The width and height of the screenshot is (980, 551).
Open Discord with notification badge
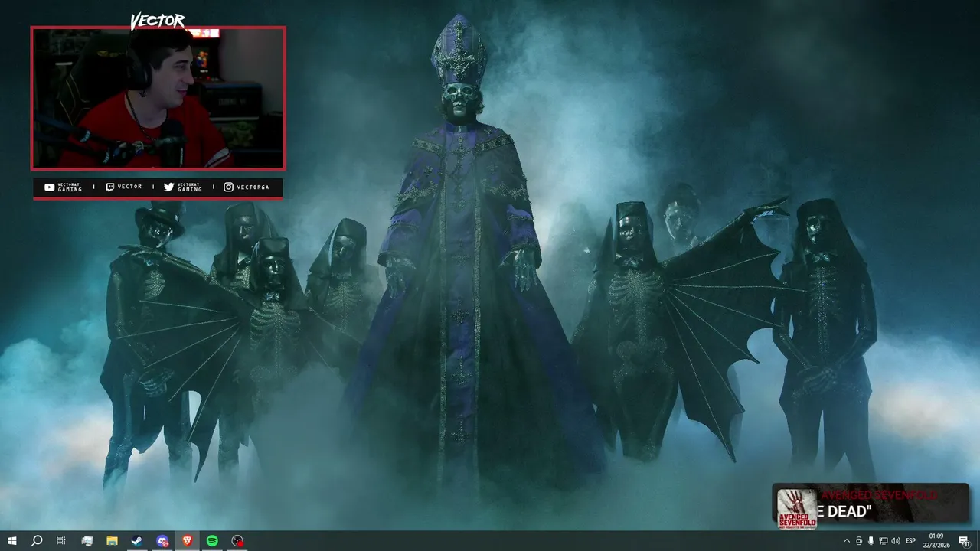[x=162, y=541]
